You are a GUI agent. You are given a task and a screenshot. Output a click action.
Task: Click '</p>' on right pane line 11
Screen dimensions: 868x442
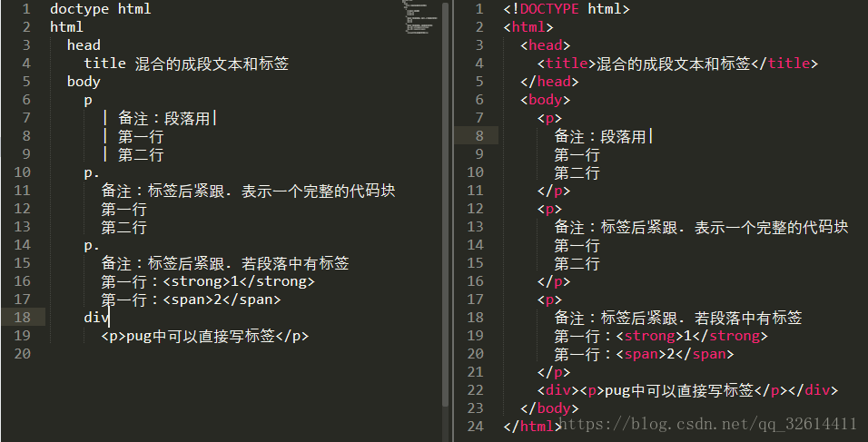(x=554, y=191)
